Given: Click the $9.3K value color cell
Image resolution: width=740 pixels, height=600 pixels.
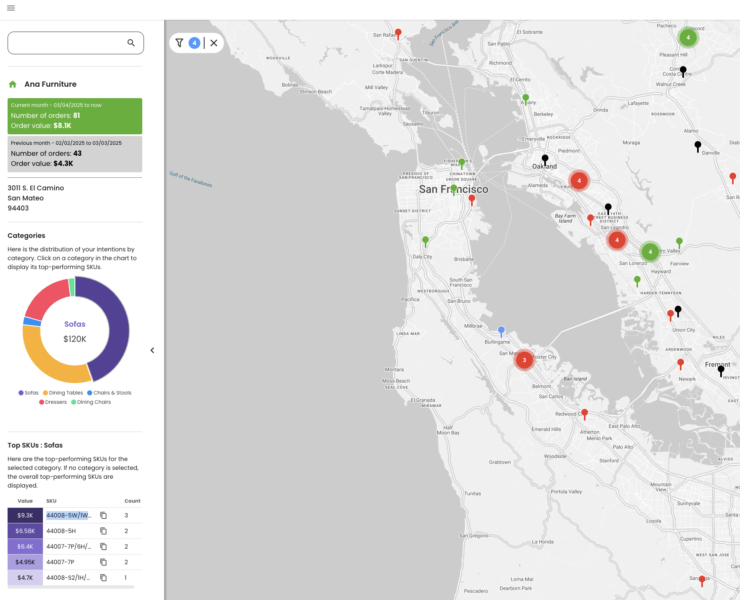Looking at the screenshot, I should 25,515.
